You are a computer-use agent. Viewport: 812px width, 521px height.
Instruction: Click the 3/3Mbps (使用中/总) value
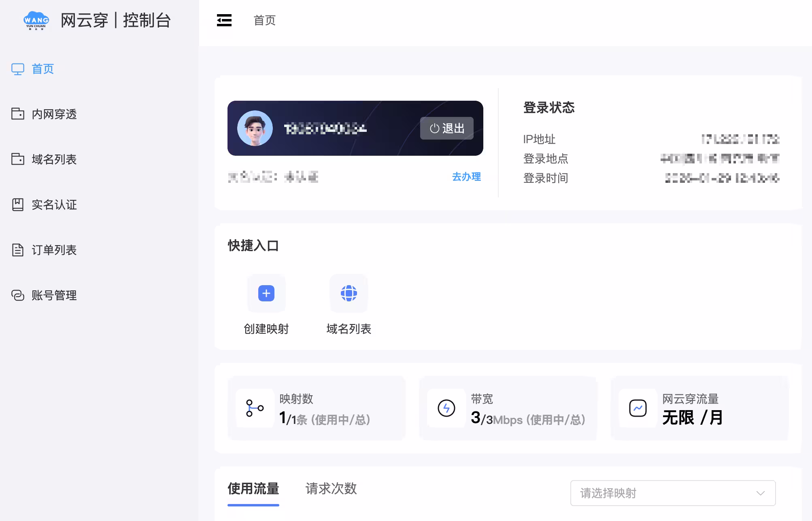[528, 418]
